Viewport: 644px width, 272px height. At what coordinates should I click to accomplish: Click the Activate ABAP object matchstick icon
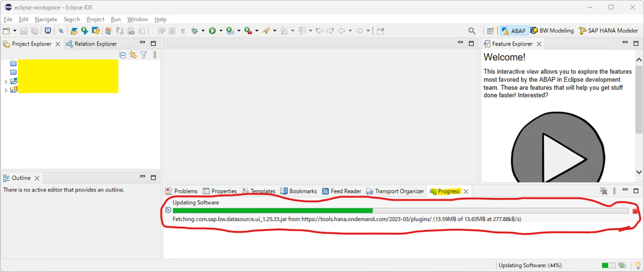point(109,31)
